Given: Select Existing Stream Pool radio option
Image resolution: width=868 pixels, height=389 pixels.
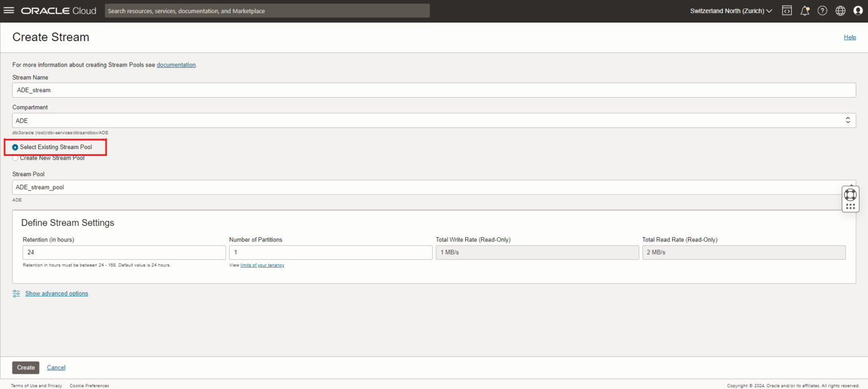Looking at the screenshot, I should click(15, 147).
